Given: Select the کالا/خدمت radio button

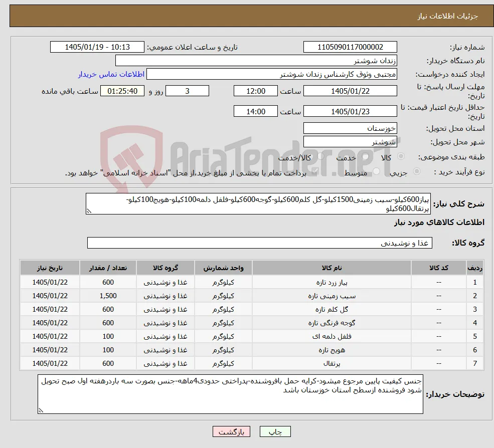Looking at the screenshot, I should [x=320, y=156].
